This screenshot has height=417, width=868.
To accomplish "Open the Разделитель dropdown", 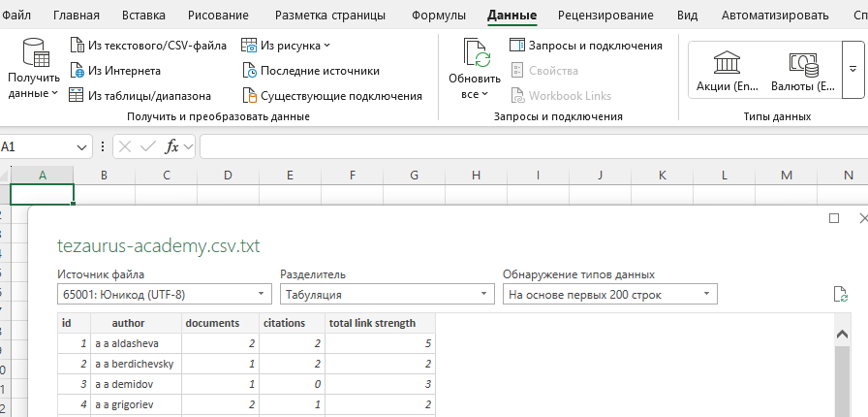I will coord(387,294).
